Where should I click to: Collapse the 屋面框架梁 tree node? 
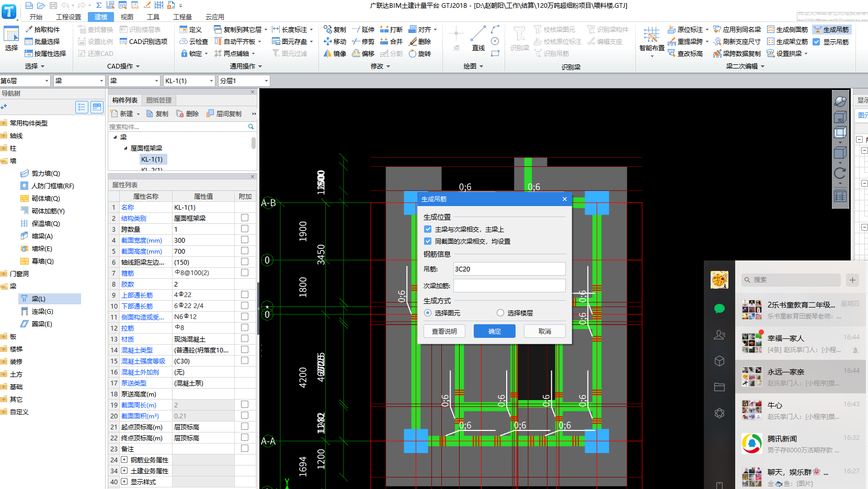125,149
